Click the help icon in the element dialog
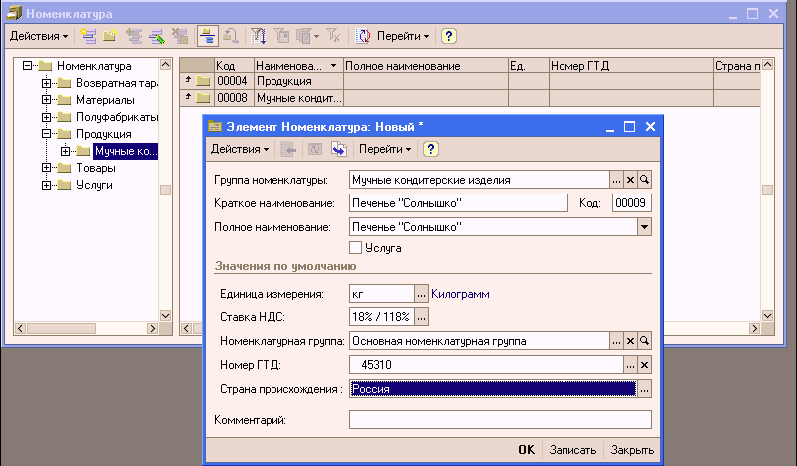797x466 pixels. (x=431, y=149)
